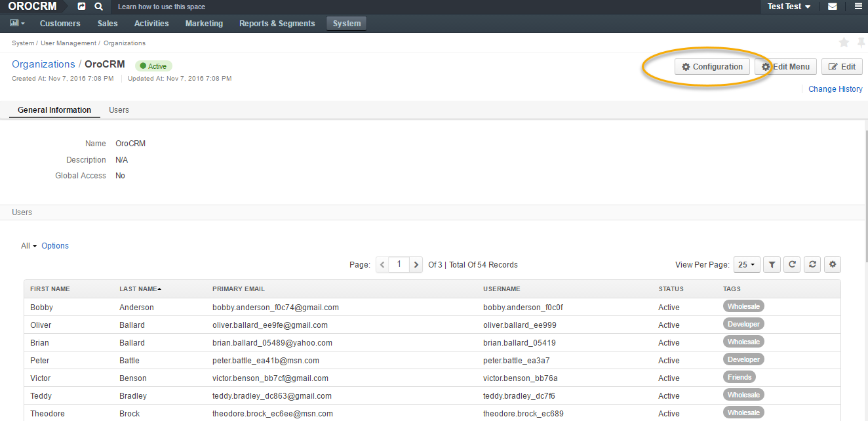Image resolution: width=868 pixels, height=421 pixels.
Task: Click 'Total Of 54 Records' text
Action: click(x=483, y=265)
